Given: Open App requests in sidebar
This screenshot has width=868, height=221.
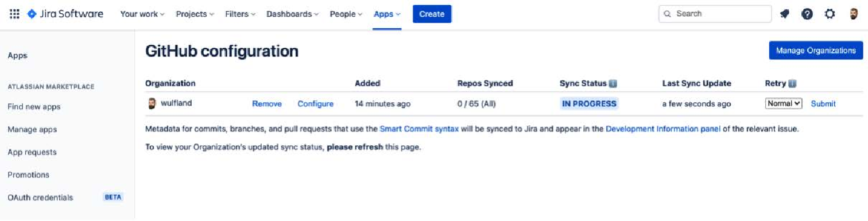Looking at the screenshot, I should [x=32, y=152].
